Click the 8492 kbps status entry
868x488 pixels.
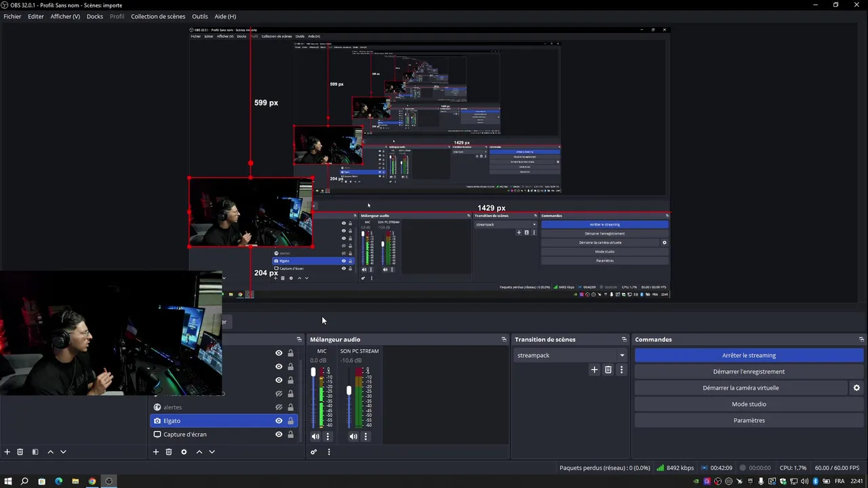click(x=675, y=468)
